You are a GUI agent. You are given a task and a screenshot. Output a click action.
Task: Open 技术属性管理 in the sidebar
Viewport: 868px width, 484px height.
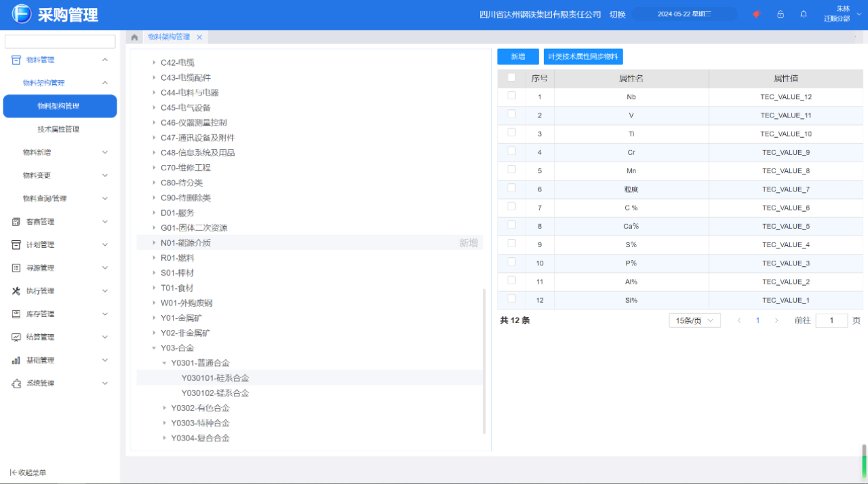58,129
